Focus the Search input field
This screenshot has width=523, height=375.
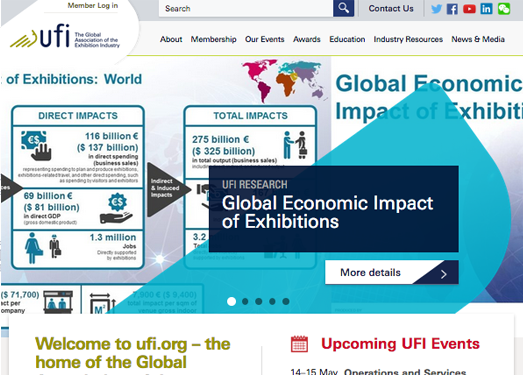tap(246, 8)
